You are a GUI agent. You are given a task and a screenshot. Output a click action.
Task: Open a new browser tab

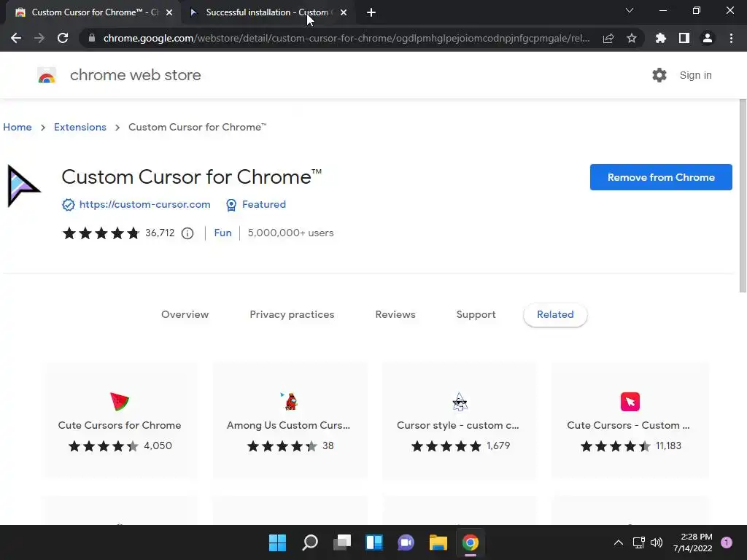371,13
